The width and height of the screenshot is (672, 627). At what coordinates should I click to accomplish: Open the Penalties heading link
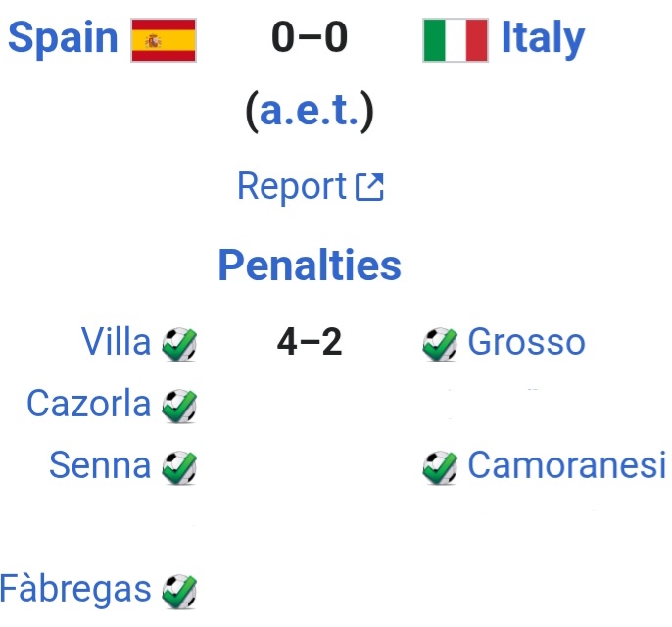pos(310,265)
